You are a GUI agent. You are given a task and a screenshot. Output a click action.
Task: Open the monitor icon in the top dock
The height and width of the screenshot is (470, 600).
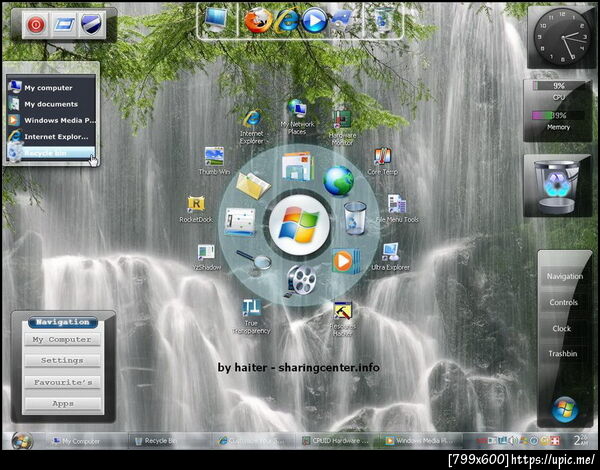point(215,19)
